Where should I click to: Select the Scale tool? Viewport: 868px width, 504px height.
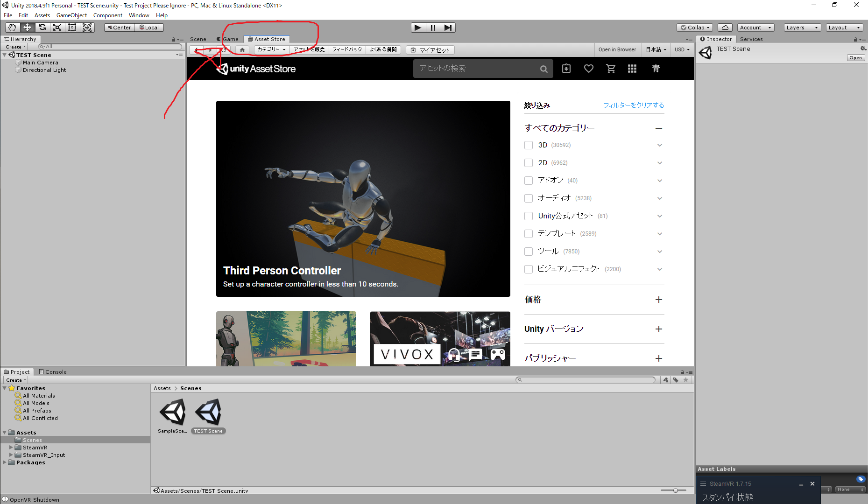[x=57, y=27]
